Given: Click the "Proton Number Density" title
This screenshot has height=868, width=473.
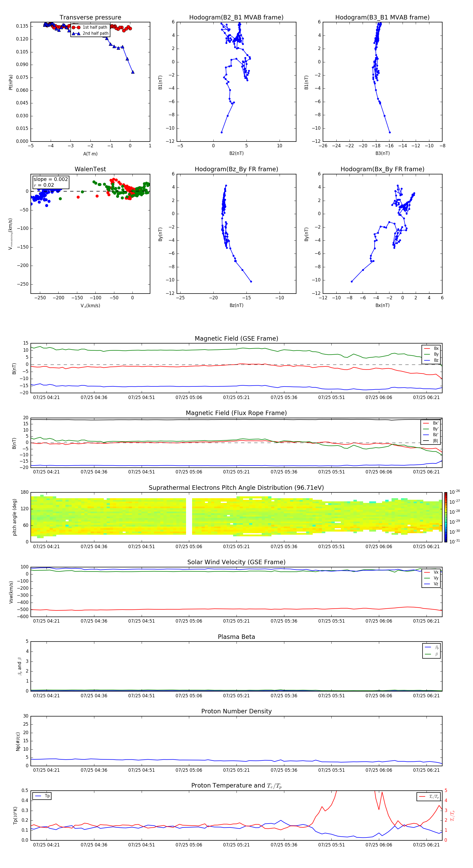Looking at the screenshot, I should point(236,711).
